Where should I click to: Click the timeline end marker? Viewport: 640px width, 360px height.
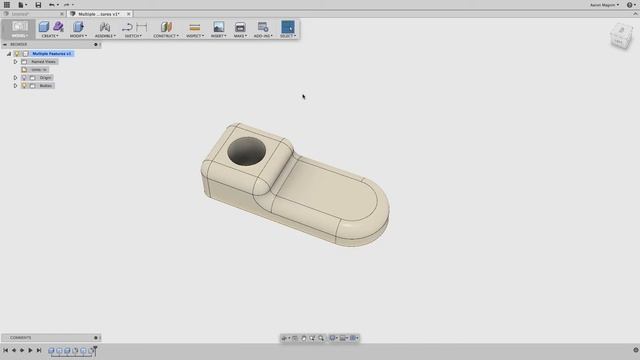click(x=95, y=350)
